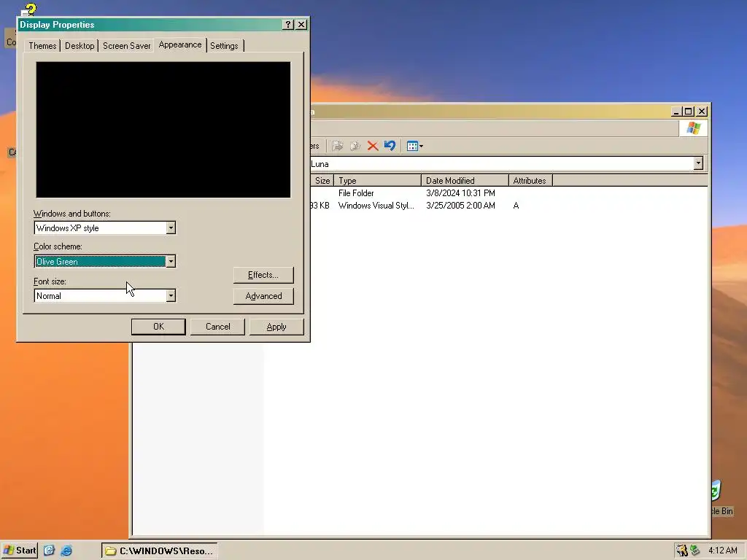
Task: Select the Appearance tab
Action: click(180, 44)
